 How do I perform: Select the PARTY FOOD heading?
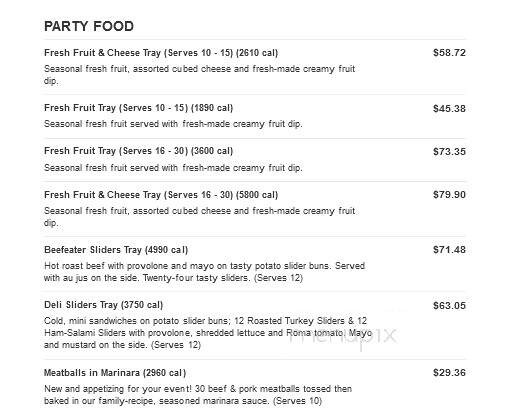click(89, 26)
